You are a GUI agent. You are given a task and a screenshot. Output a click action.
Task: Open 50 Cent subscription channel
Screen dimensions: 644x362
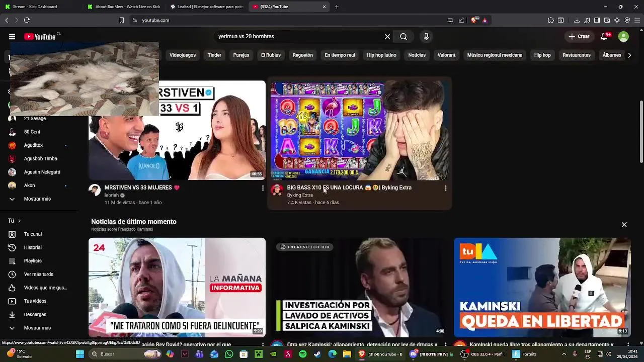point(32,132)
